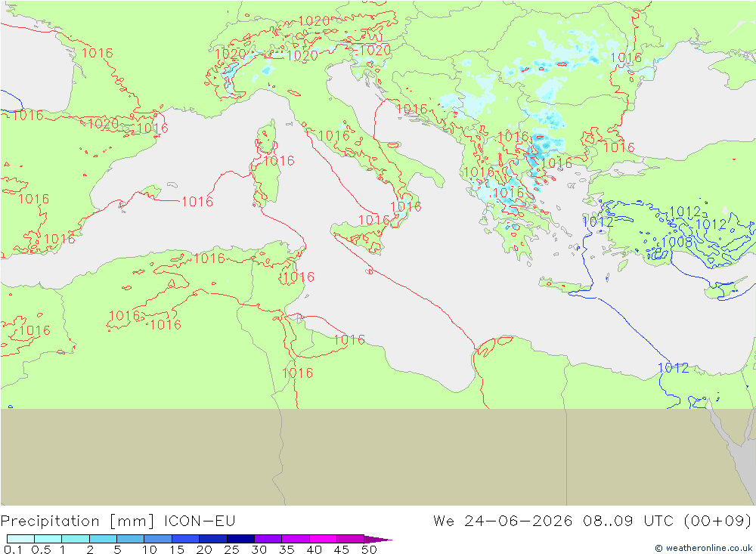Click the legend value label 25
This screenshot has height=554, width=756.
(232, 549)
